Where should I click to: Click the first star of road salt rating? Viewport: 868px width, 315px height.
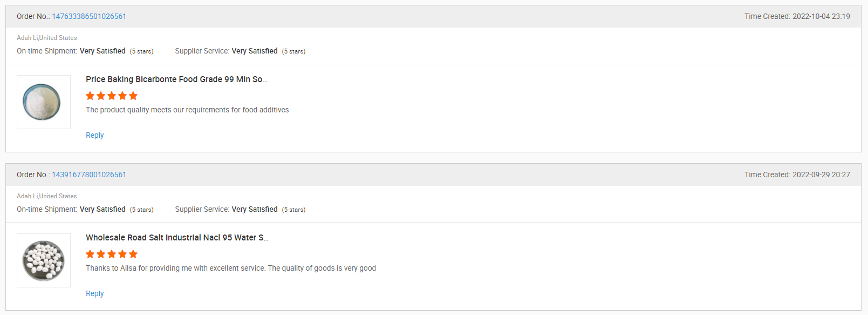coord(90,254)
